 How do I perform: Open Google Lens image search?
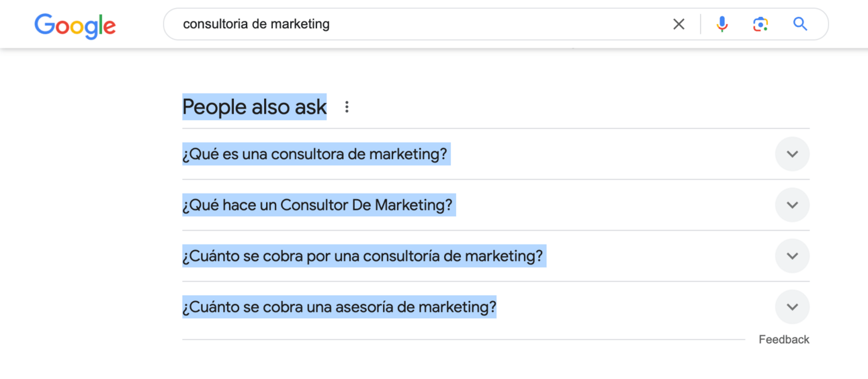[x=761, y=24]
